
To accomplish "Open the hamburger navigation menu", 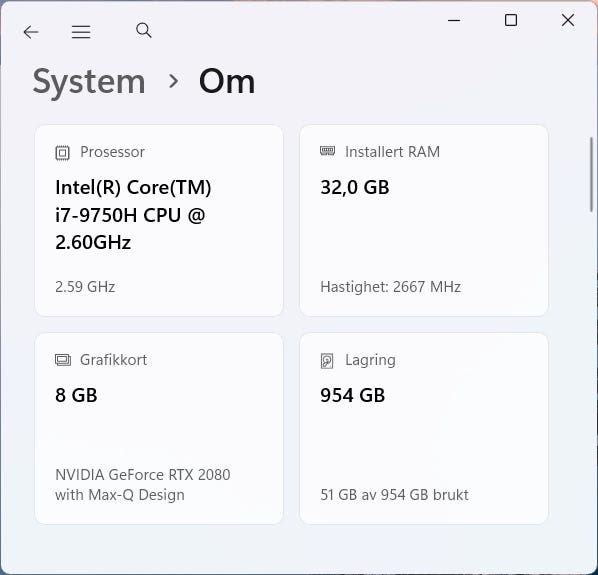I will coord(81,32).
